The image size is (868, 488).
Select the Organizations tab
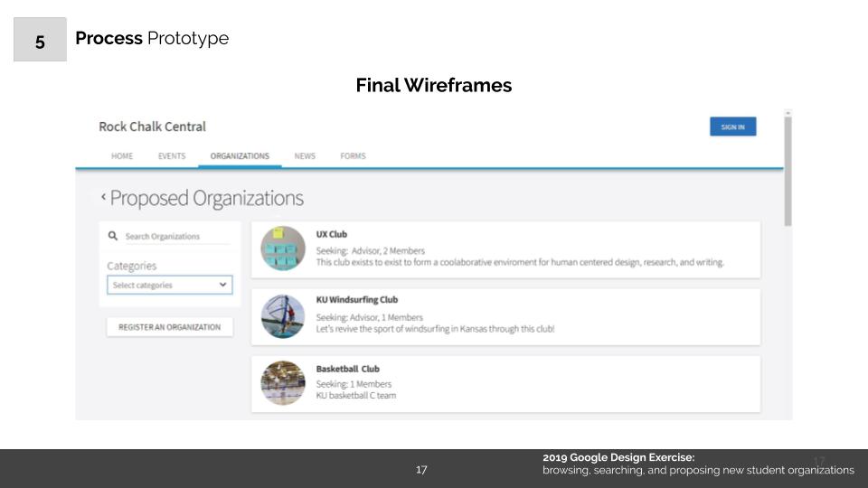point(240,156)
